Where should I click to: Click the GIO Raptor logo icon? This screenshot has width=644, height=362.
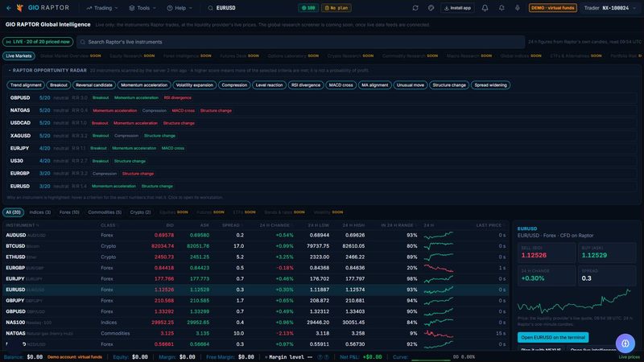[19, 8]
